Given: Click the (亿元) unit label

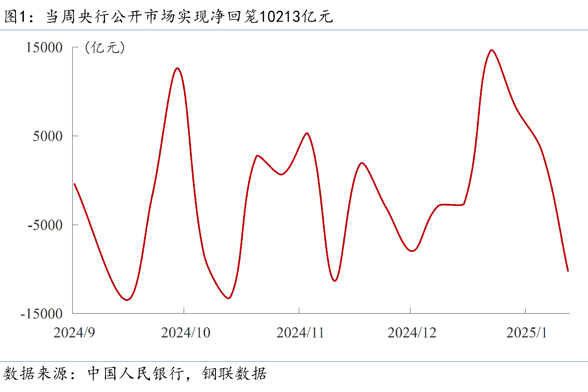Looking at the screenshot, I should coord(105,48).
